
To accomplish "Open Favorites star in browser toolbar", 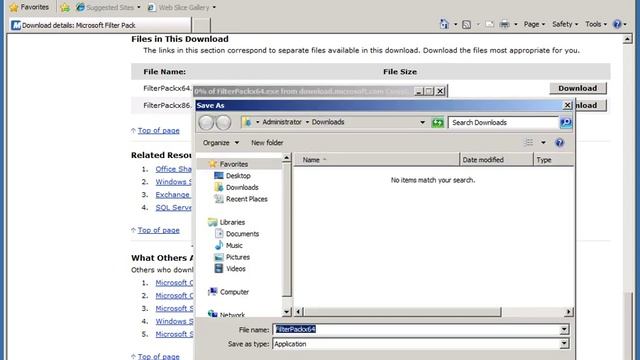I will coord(29,7).
